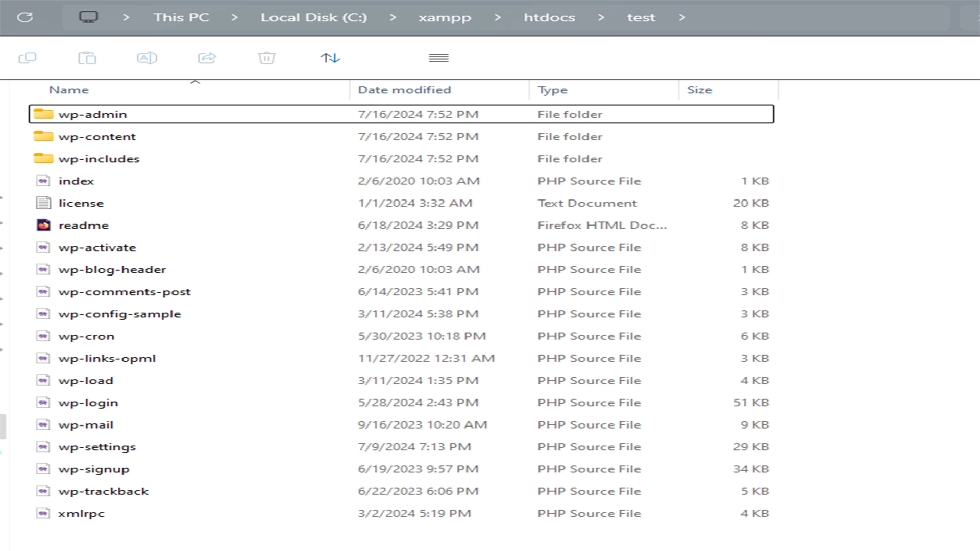Click the Rename icon in toolbar
980x551 pixels.
[x=147, y=58]
